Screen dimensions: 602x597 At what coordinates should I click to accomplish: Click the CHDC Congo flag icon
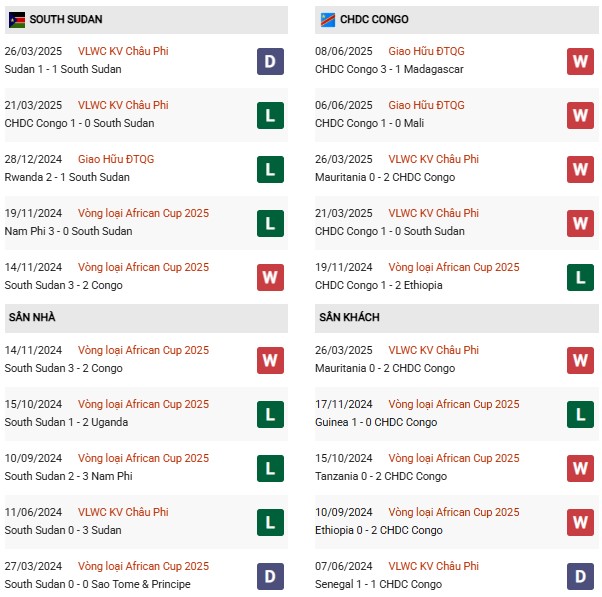coord(327,19)
